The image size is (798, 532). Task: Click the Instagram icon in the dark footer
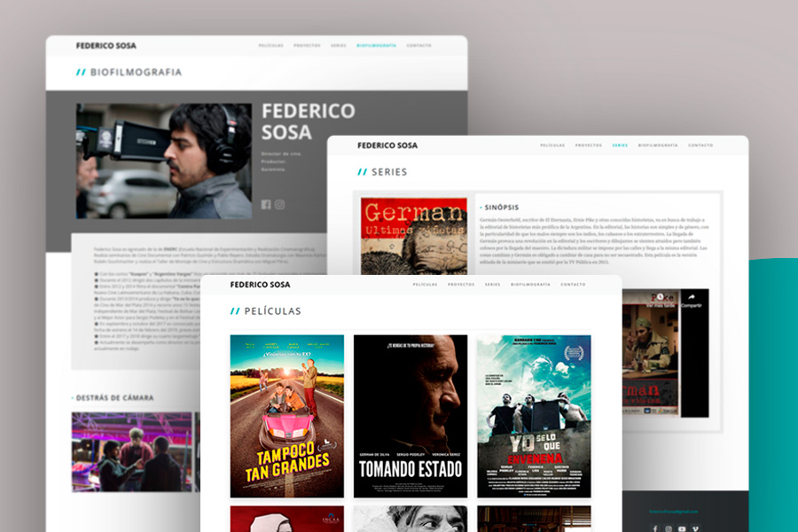669,529
